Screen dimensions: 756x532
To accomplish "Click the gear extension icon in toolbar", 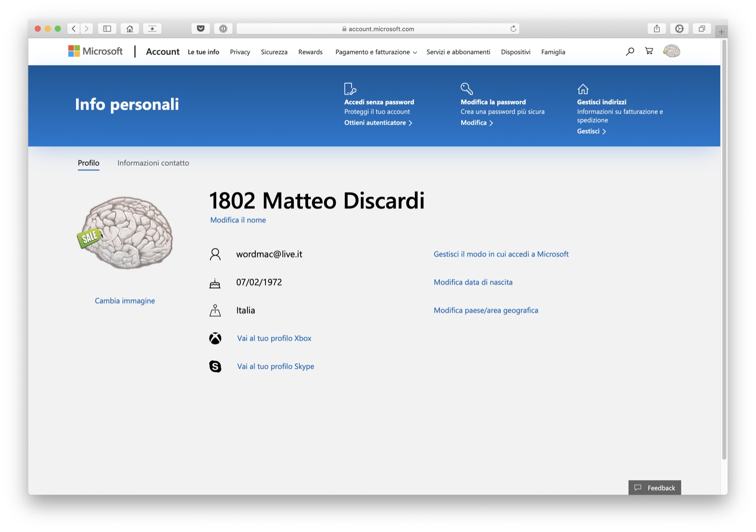I will 679,29.
